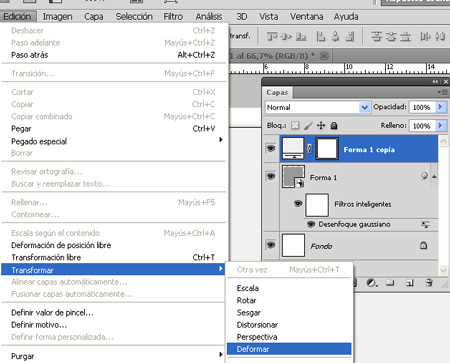Create new fill or adjustment layer icon
This screenshot has width=450, height=363.
tap(372, 283)
